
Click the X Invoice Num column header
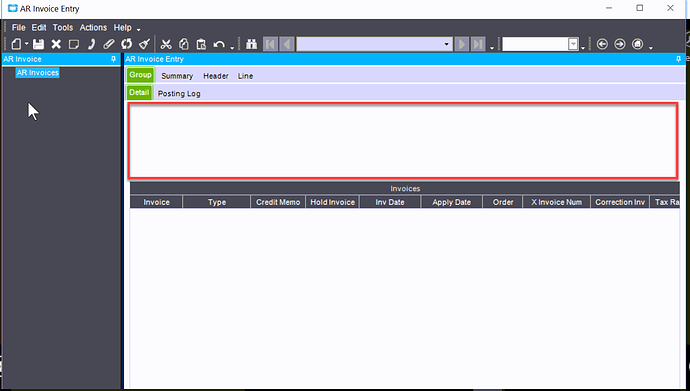[557, 202]
